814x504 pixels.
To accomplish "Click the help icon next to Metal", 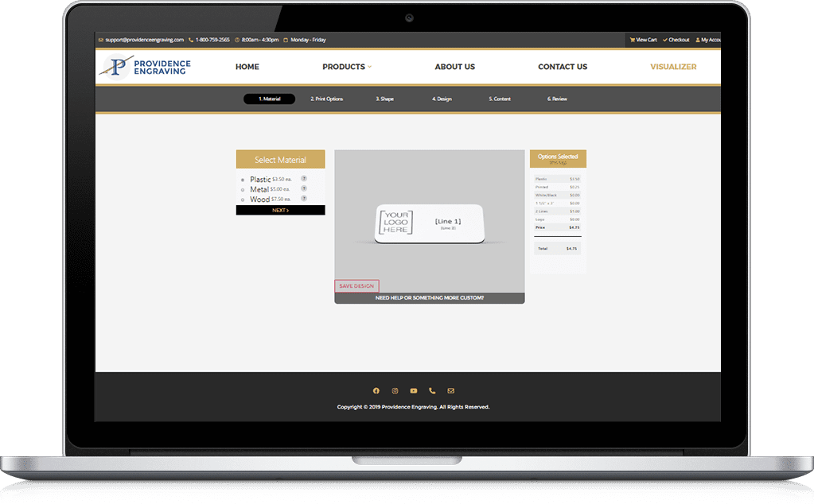I will [x=304, y=189].
